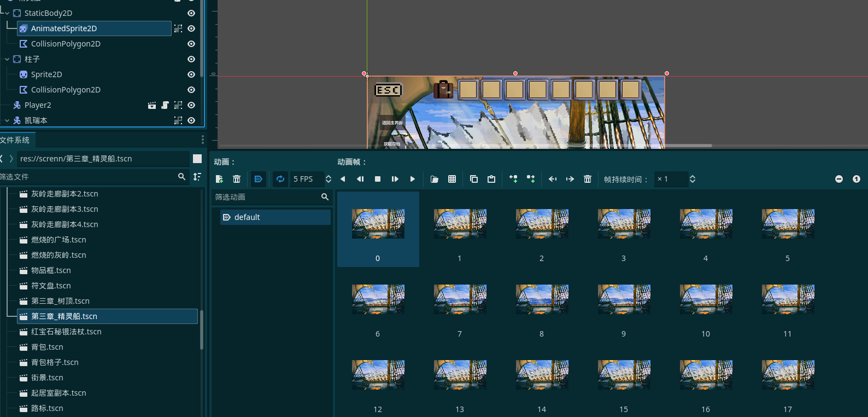This screenshot has height=417, width=868.
Task: Toggle autoplay on load for animation
Action: tap(259, 179)
